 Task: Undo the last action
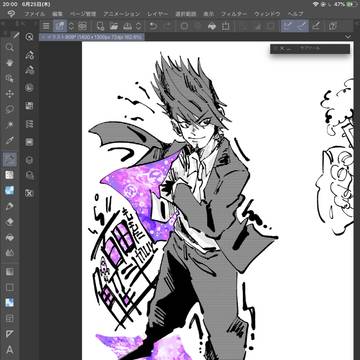tap(153, 26)
